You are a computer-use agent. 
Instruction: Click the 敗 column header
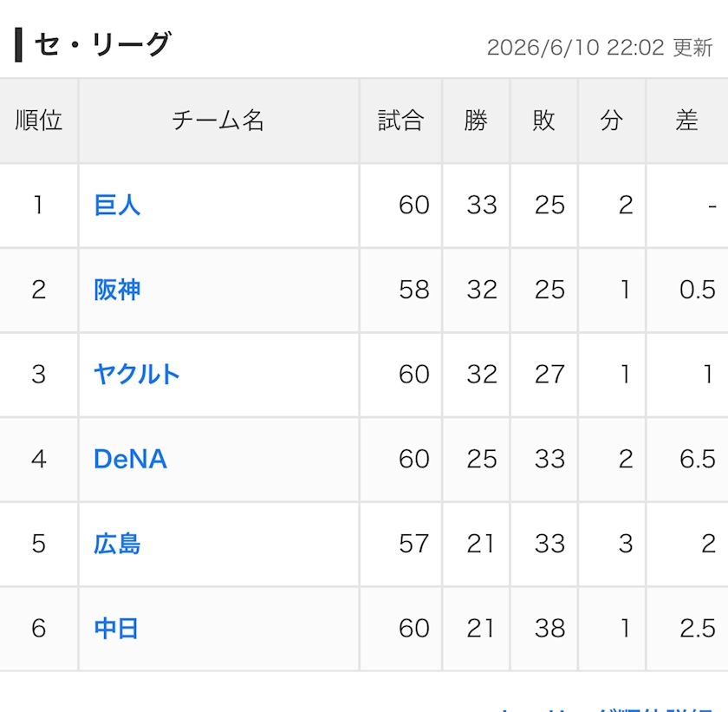[x=543, y=121]
